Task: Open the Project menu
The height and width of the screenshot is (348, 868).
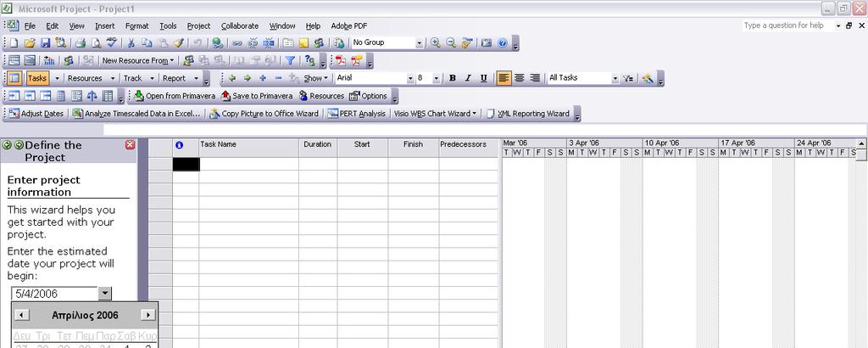Action: [198, 26]
